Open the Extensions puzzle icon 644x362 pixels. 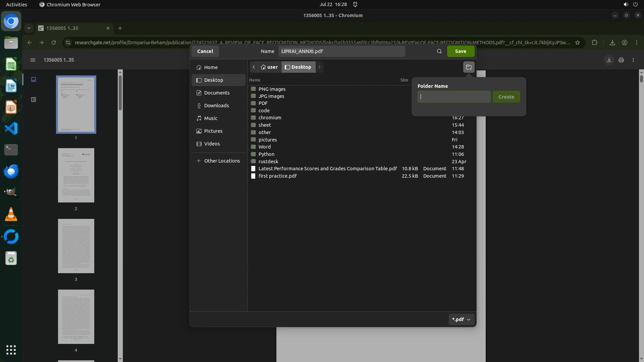click(594, 43)
